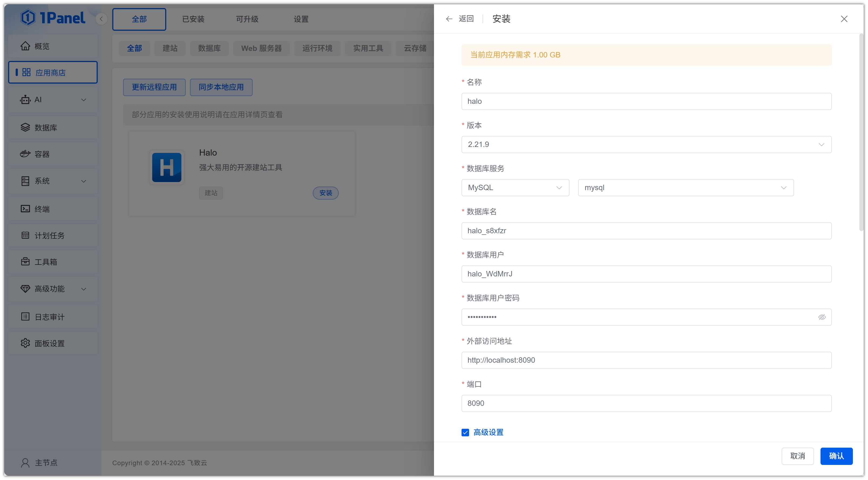Show the database password via eye icon

822,317
